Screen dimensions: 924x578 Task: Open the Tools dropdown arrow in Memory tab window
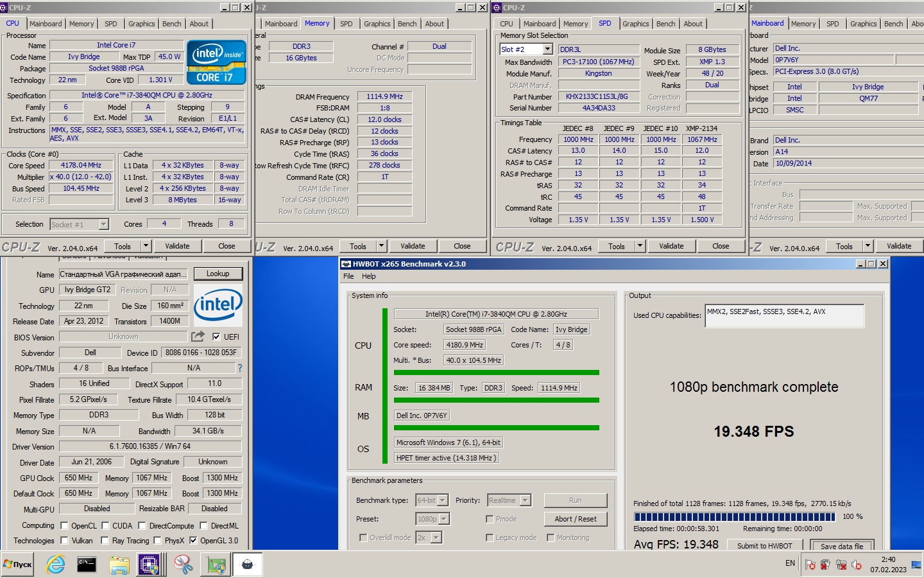tap(381, 246)
